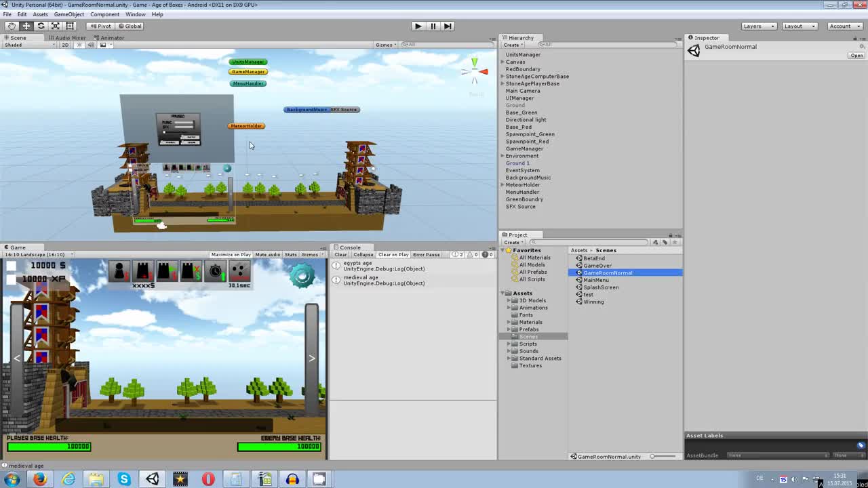Image resolution: width=868 pixels, height=488 pixels.
Task: Select the Scale tool
Action: (x=54, y=26)
